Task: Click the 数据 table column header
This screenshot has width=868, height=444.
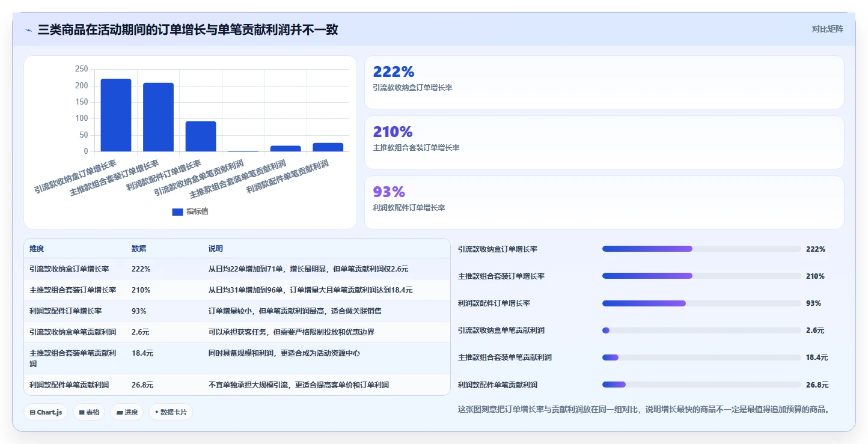Action: point(139,249)
